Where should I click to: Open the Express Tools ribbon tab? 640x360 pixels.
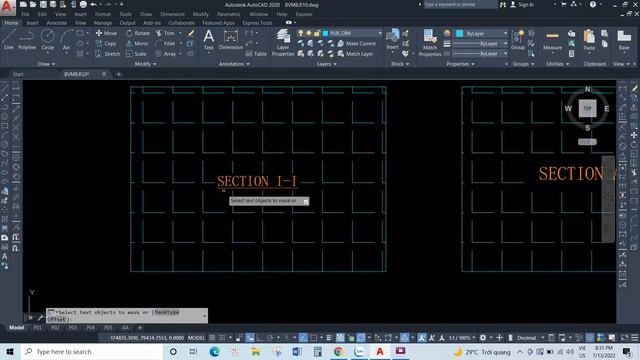tap(257, 23)
